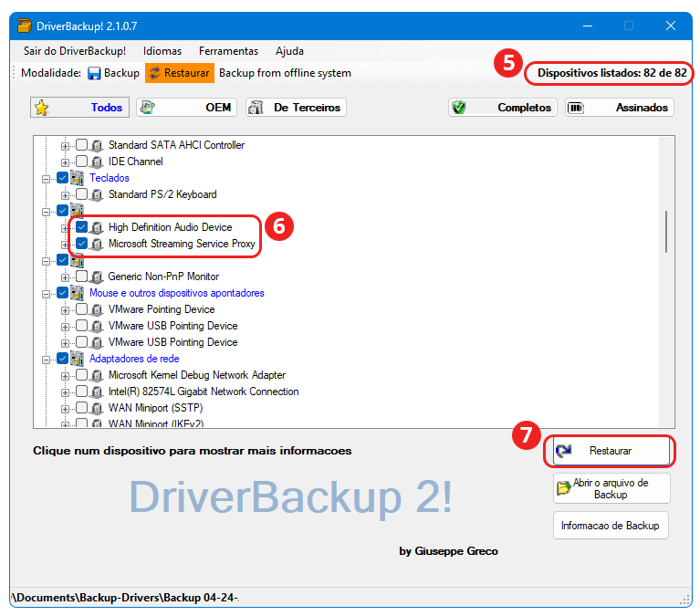The height and width of the screenshot is (616, 700).
Task: Click the arrow icon on the Restaurar button
Action: [564, 451]
